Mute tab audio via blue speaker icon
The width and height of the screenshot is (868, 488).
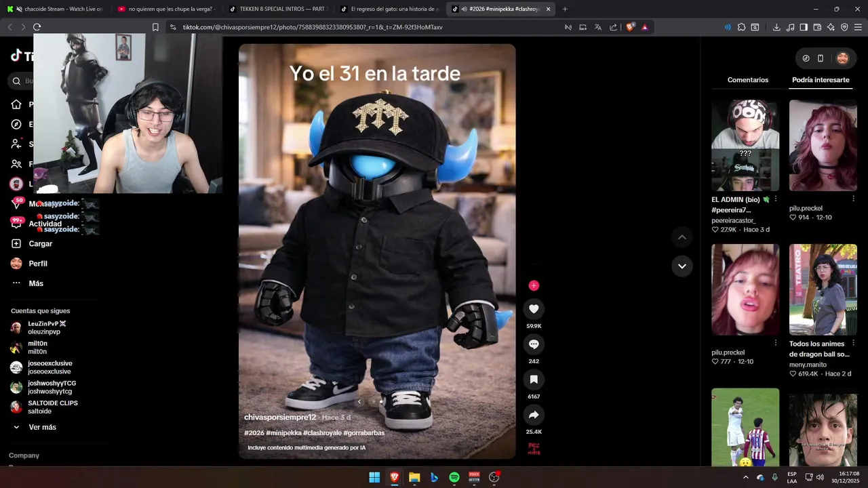(727, 27)
